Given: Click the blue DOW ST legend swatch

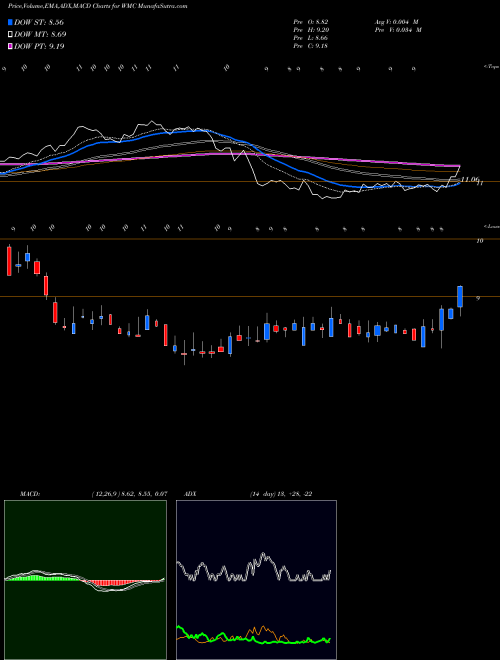Looking at the screenshot, I should (x=10, y=22).
